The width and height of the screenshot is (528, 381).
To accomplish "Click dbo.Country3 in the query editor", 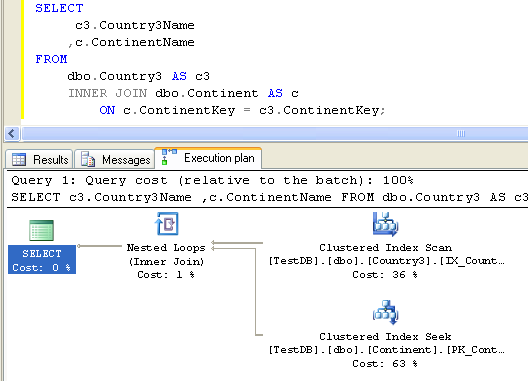I will (114, 76).
